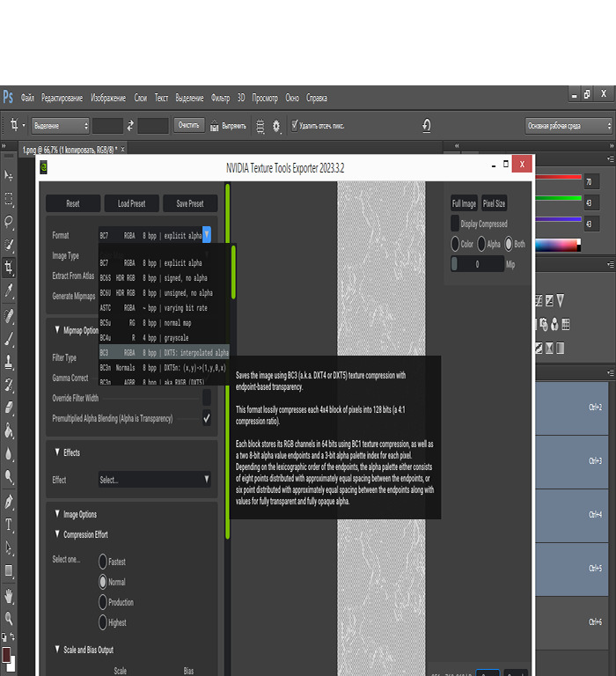
Task: Click the Load Preset button
Action: click(x=131, y=203)
